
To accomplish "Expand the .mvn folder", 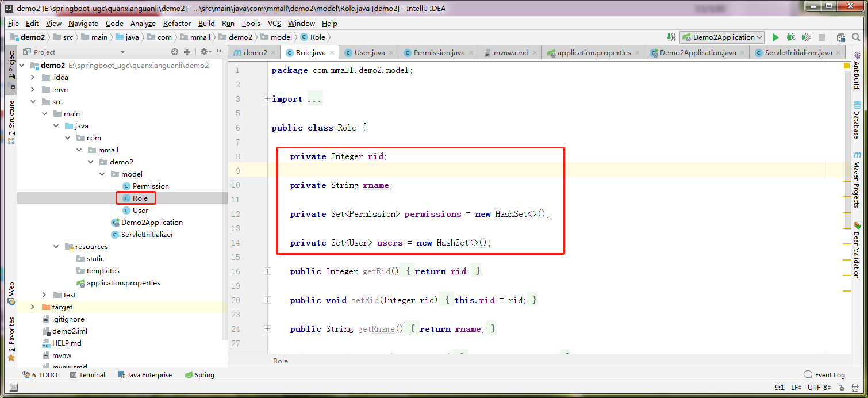I will point(32,89).
